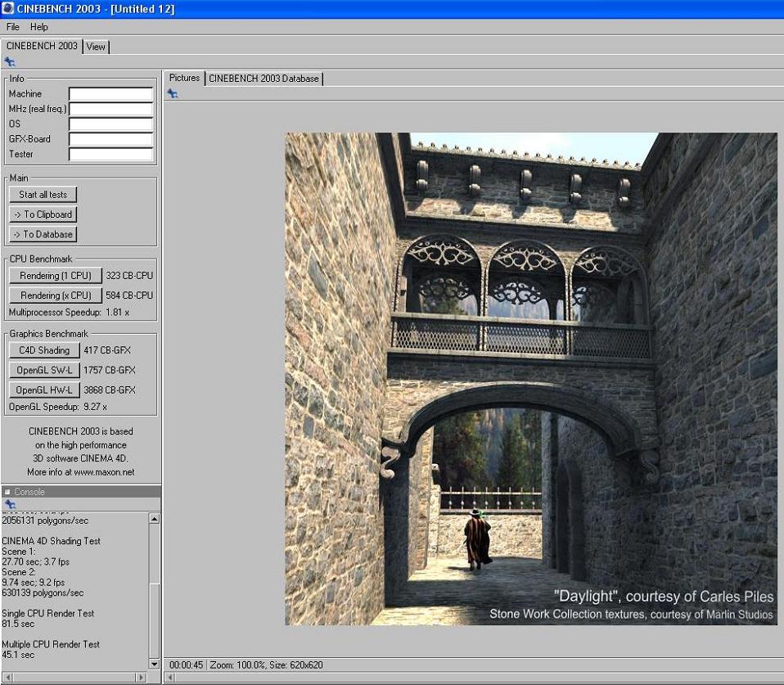Click picture view horizontal scroll left arrow
Image resolution: width=784 pixels, height=685 pixels.
tap(170, 677)
